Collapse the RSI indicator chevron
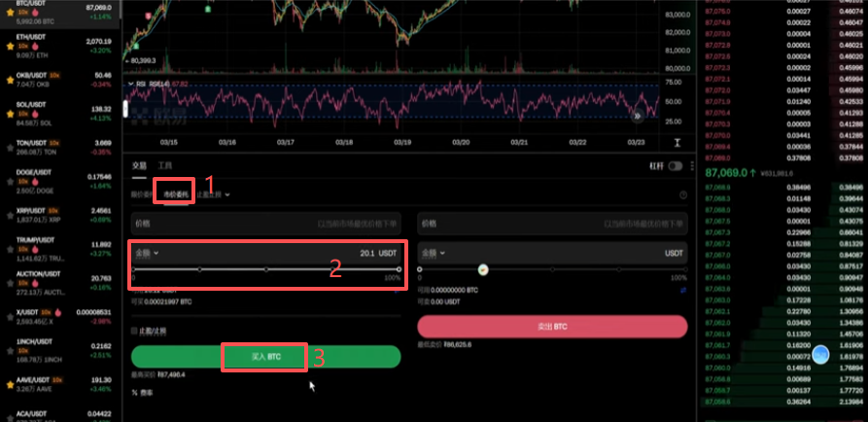 [x=130, y=84]
